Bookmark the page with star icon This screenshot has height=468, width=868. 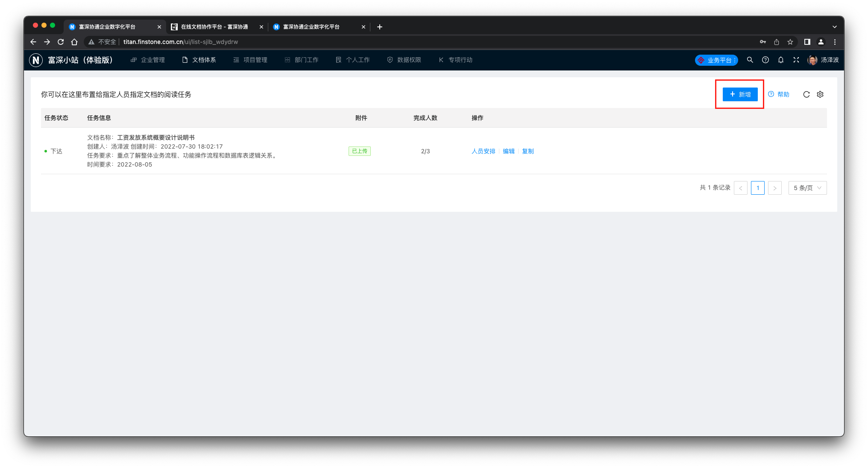tap(790, 42)
